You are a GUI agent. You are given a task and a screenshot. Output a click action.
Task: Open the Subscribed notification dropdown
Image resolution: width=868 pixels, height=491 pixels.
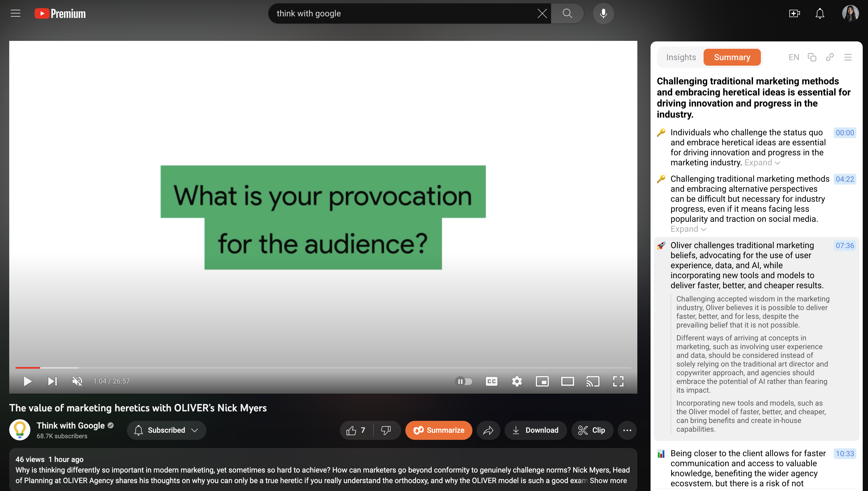(x=166, y=430)
